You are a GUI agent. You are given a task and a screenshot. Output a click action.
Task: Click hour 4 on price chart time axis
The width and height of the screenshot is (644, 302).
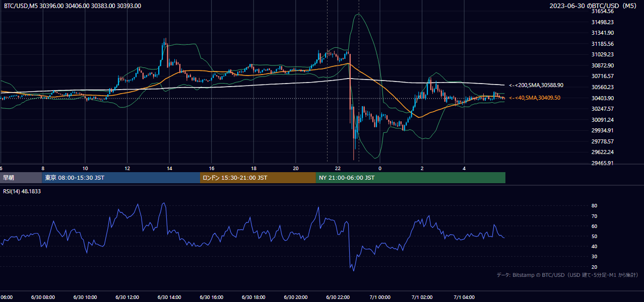(465, 168)
